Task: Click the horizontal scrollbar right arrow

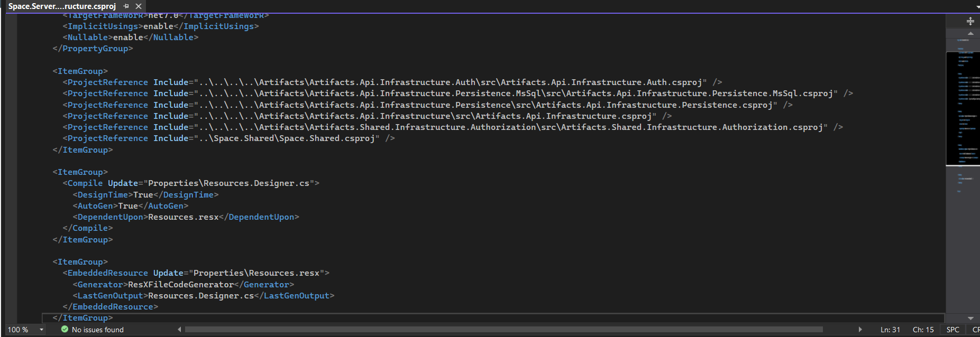Action: click(x=860, y=330)
